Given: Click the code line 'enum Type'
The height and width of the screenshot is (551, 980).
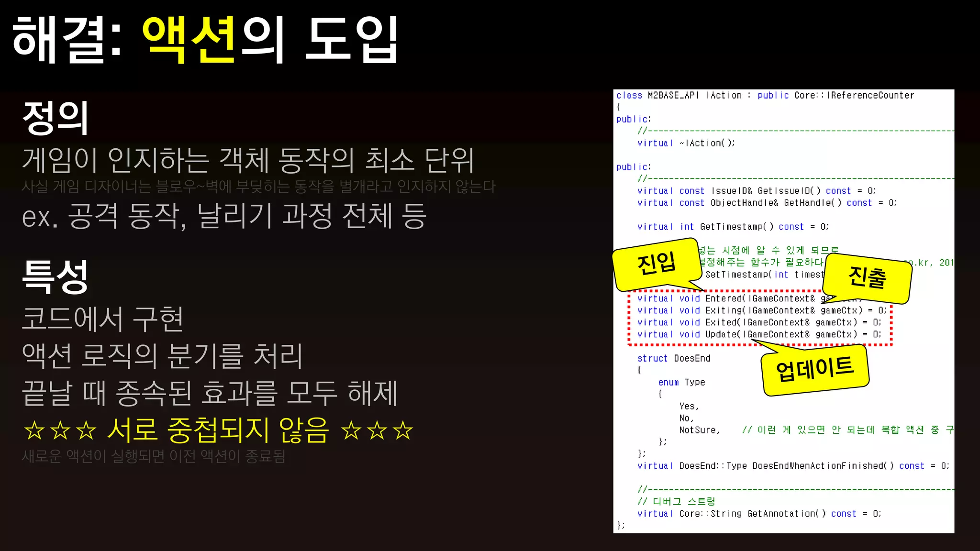Looking at the screenshot, I should [681, 382].
